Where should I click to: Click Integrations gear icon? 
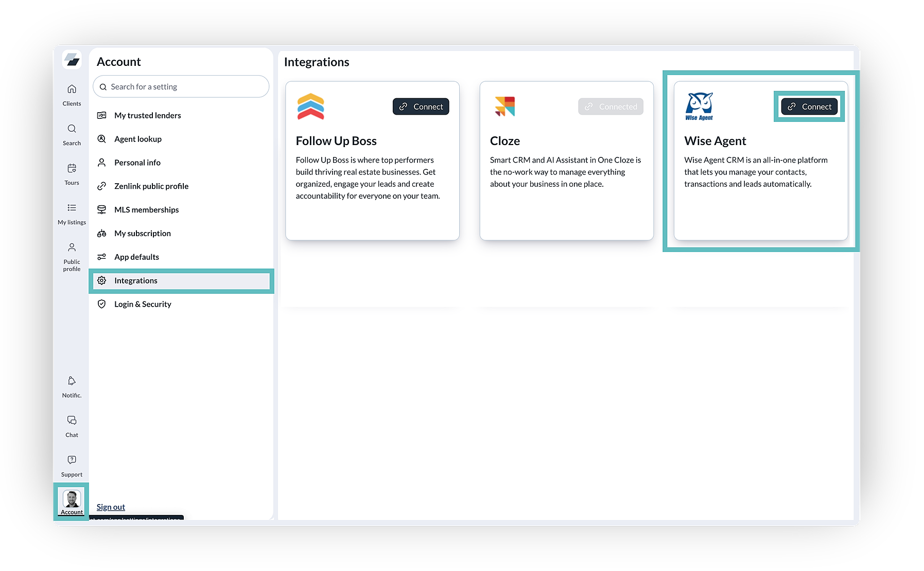[102, 281]
